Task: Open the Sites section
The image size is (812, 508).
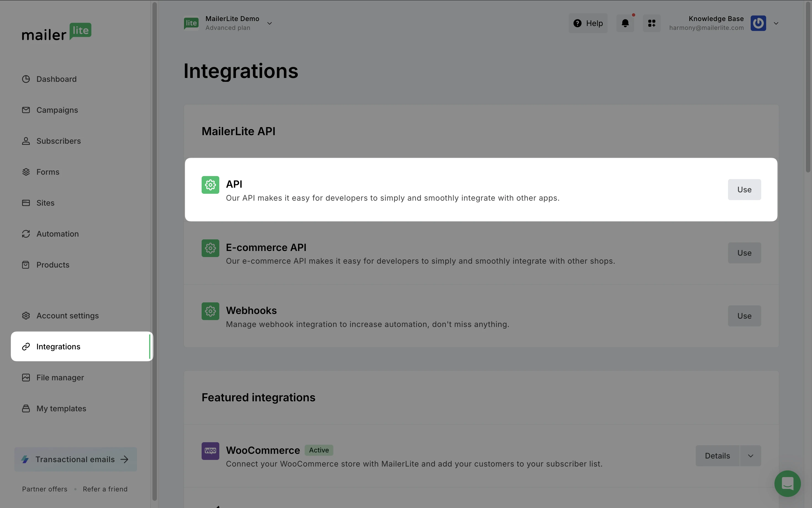Action: pyautogui.click(x=45, y=203)
